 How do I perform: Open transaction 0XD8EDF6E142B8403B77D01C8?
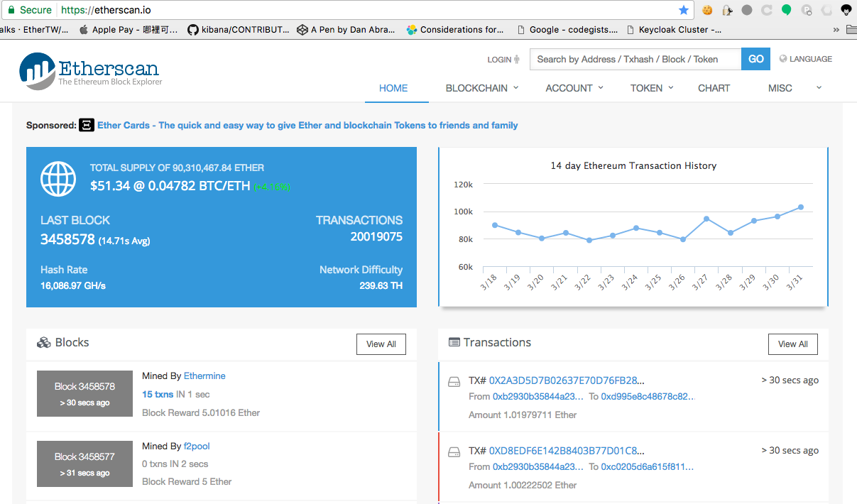567,451
